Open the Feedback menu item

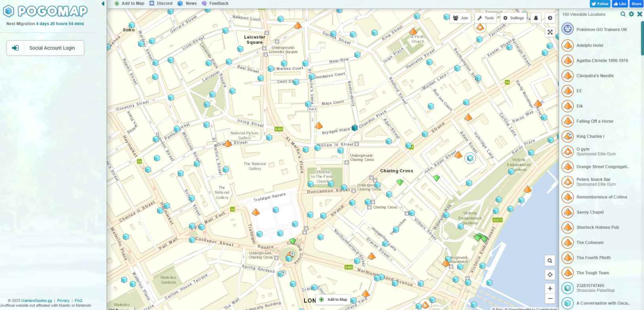coord(215,3)
